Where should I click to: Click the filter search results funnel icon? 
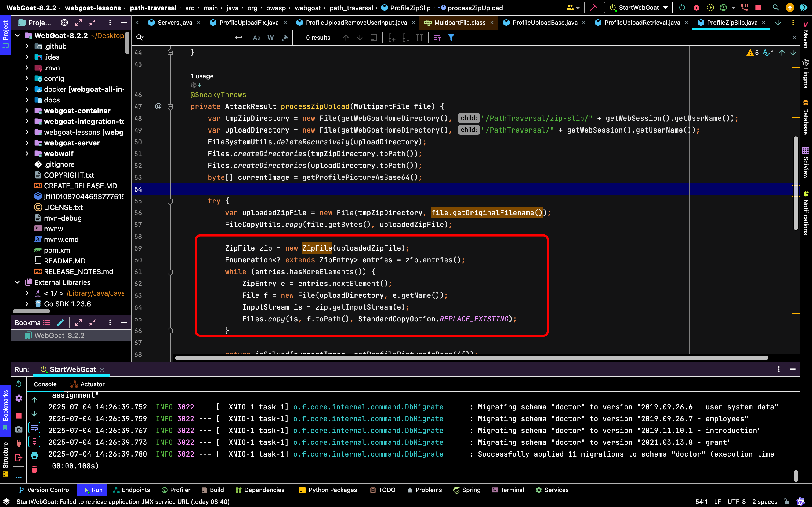pyautogui.click(x=451, y=38)
